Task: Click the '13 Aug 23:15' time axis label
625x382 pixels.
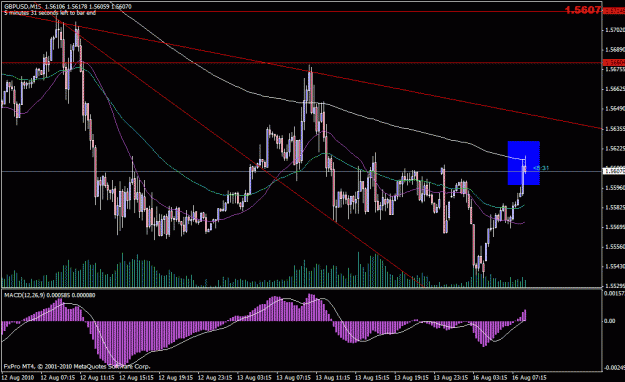Action: (x=451, y=377)
